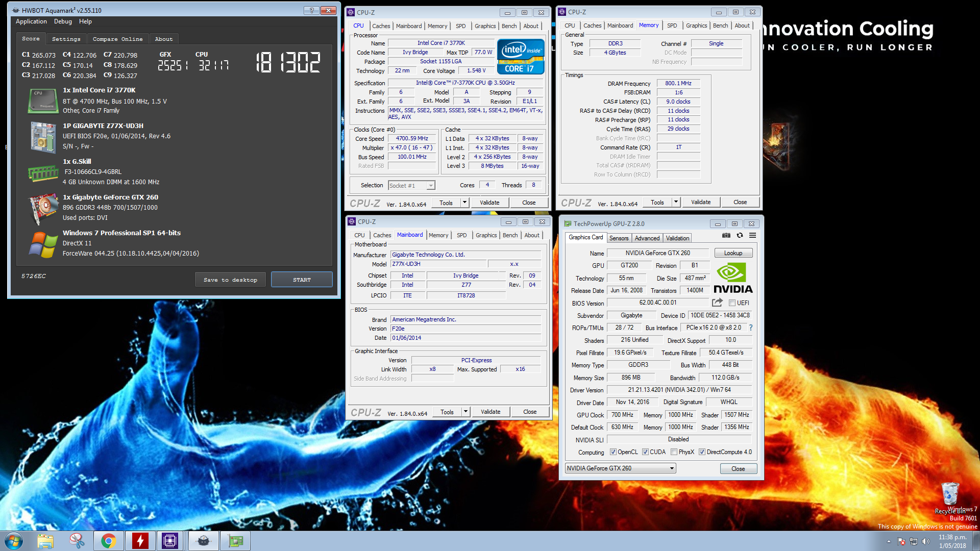Open SPD tab in the CPU-Z Memory window
The height and width of the screenshot is (551, 980).
pyautogui.click(x=672, y=26)
